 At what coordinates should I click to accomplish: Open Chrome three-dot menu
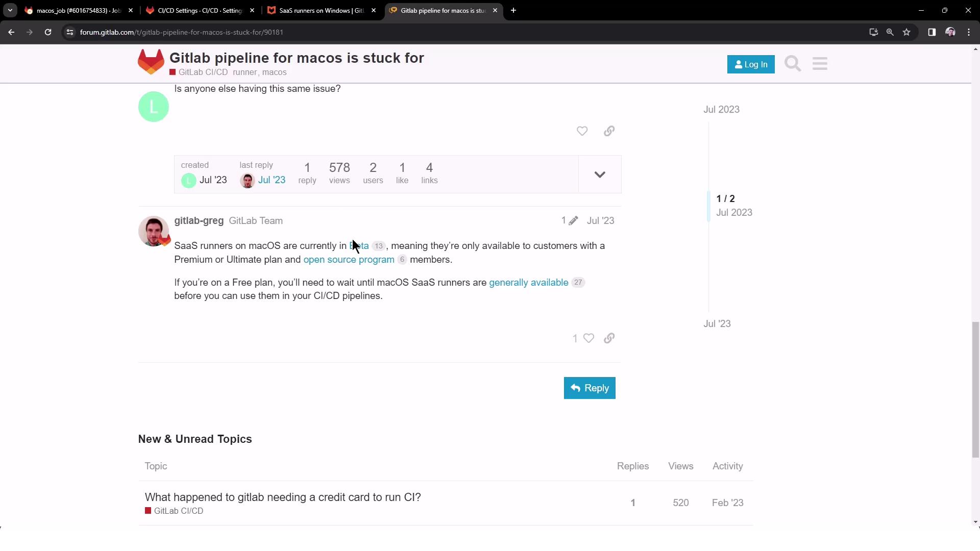click(x=969, y=32)
